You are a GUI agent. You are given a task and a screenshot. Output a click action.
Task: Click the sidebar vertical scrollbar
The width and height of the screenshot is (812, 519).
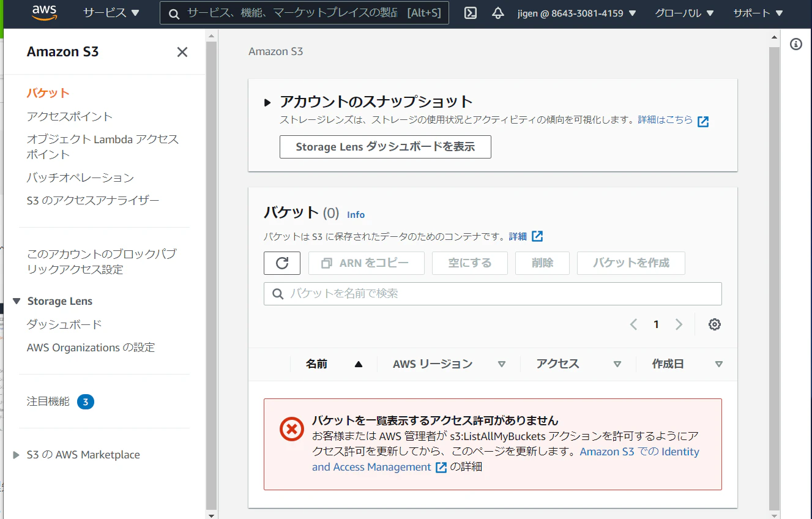point(211,274)
